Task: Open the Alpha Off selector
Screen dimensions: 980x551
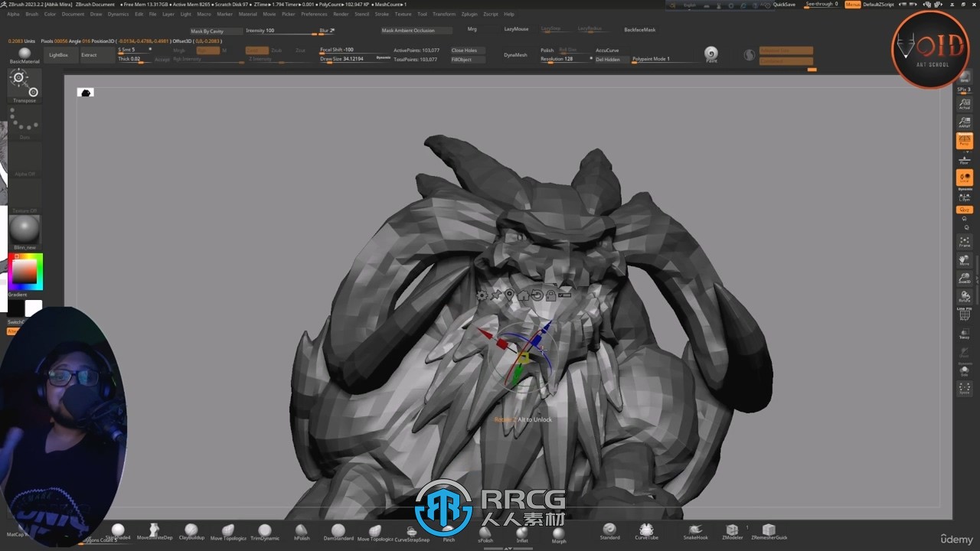Action: pos(24,160)
